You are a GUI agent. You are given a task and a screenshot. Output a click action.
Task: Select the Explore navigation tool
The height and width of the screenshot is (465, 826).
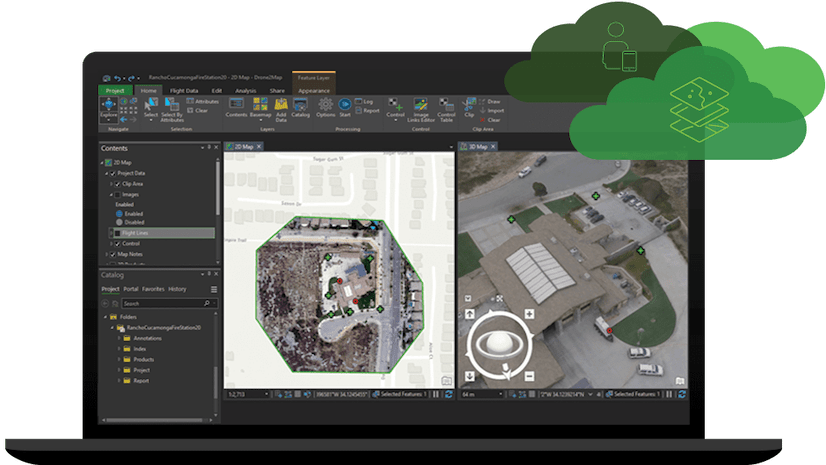point(109,108)
